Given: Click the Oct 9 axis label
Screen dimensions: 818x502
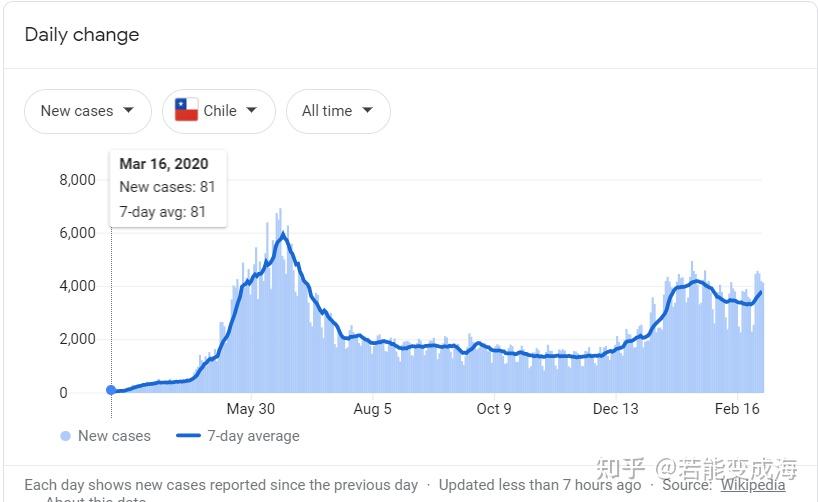Looking at the screenshot, I should coord(494,409).
